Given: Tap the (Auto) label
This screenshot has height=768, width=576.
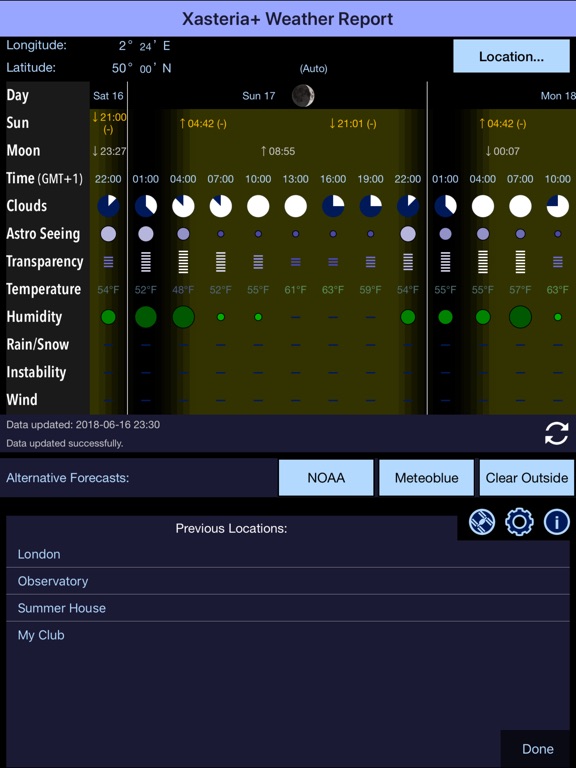Looking at the screenshot, I should (313, 69).
